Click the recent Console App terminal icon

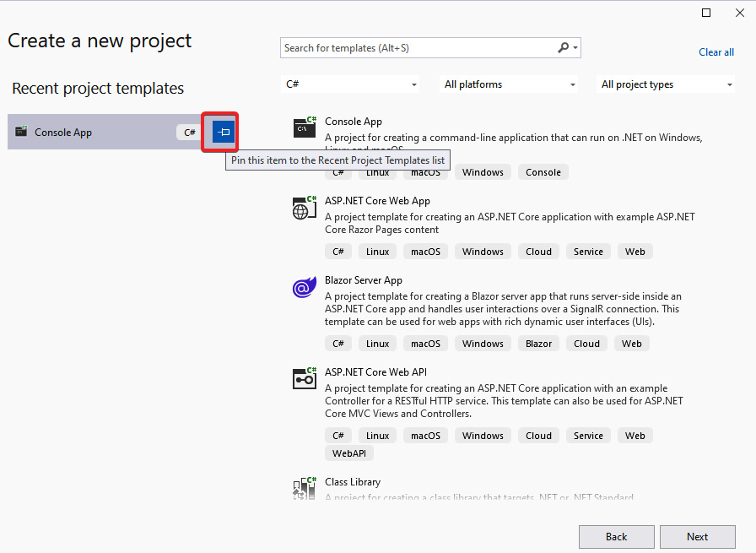[x=21, y=131]
